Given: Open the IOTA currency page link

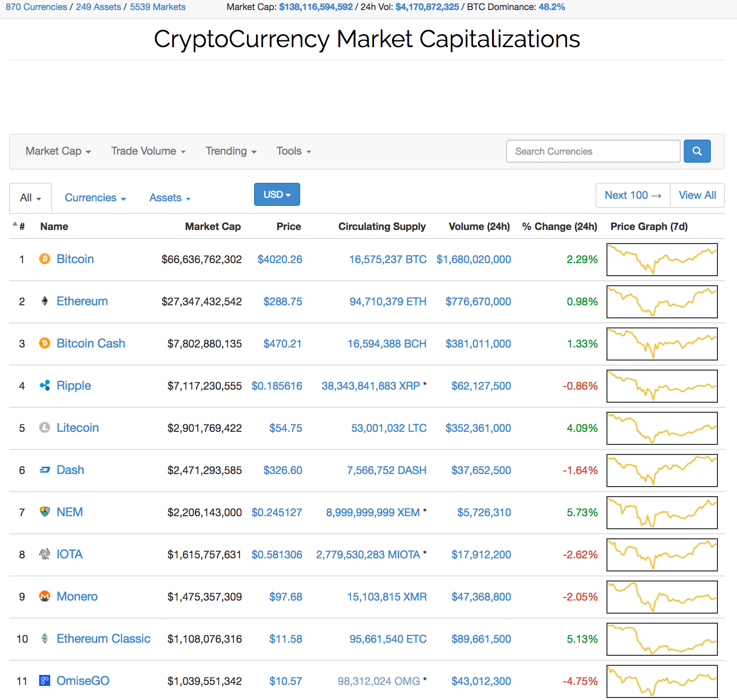Looking at the screenshot, I should click(x=70, y=554).
